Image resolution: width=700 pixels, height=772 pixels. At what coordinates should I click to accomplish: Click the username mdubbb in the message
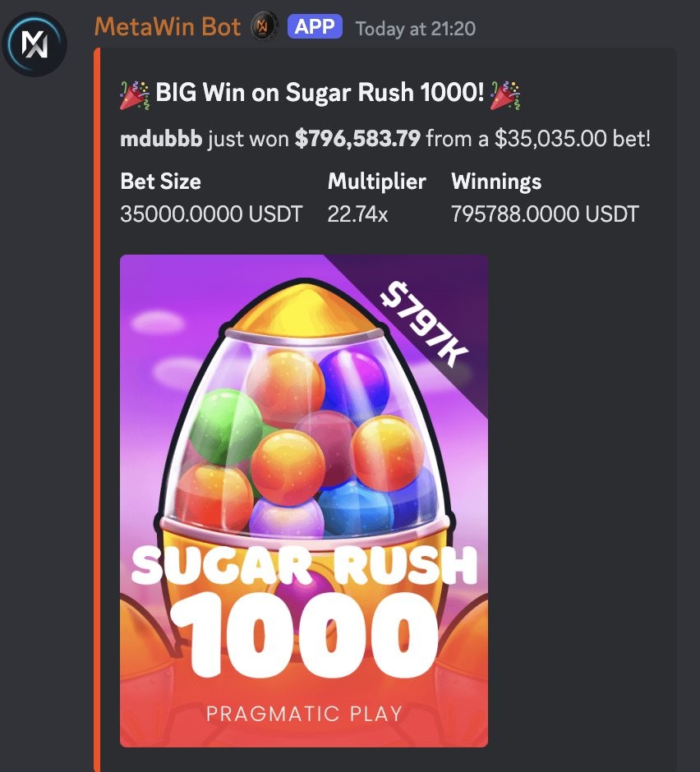coord(161,139)
